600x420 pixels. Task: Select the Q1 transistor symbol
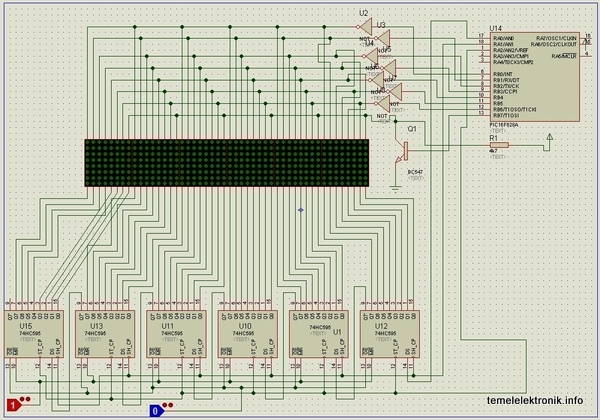coord(403,151)
